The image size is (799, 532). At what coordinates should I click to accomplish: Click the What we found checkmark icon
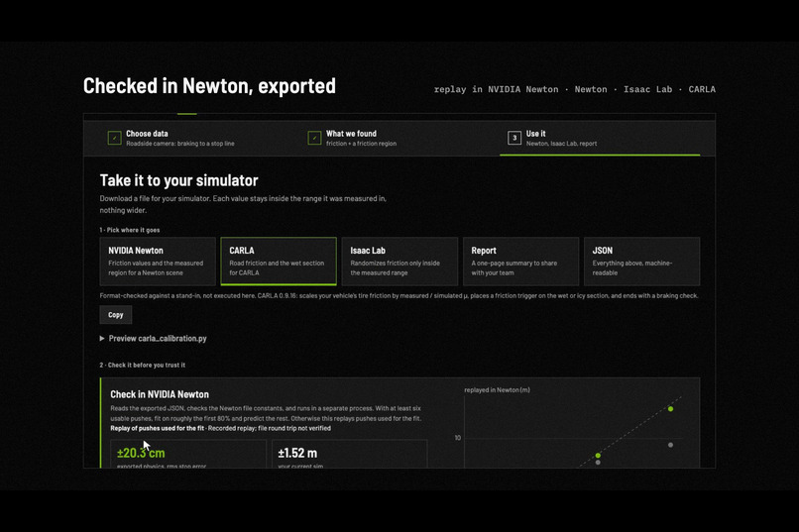pyautogui.click(x=314, y=138)
